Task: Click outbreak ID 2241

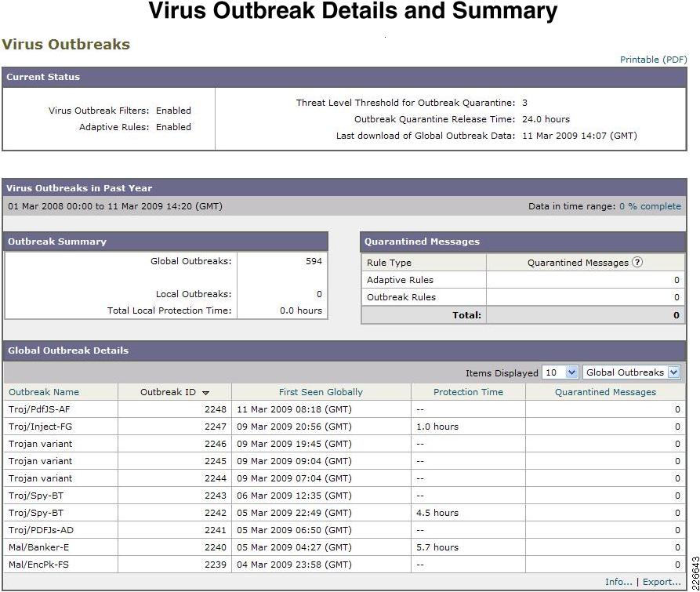Action: [x=216, y=530]
